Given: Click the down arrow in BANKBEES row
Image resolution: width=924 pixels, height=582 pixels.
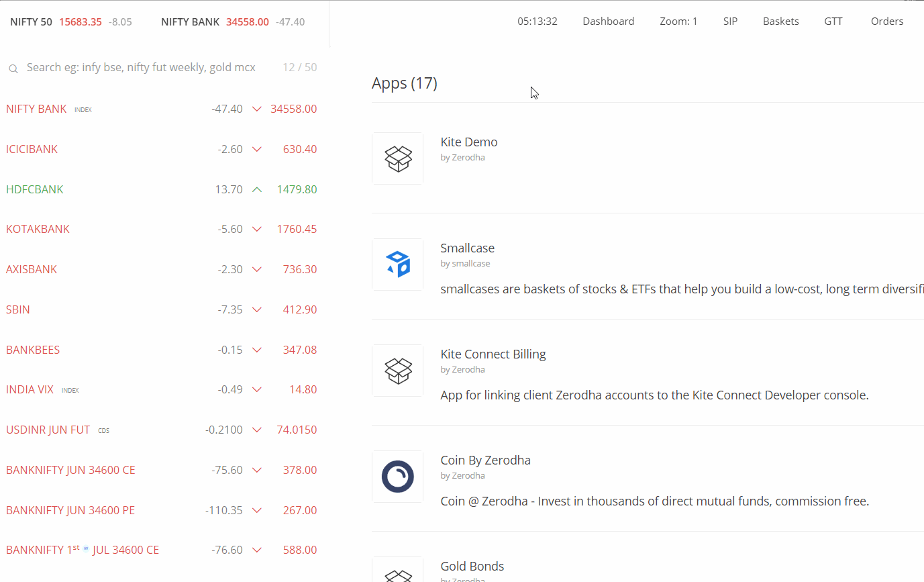Looking at the screenshot, I should click(256, 350).
